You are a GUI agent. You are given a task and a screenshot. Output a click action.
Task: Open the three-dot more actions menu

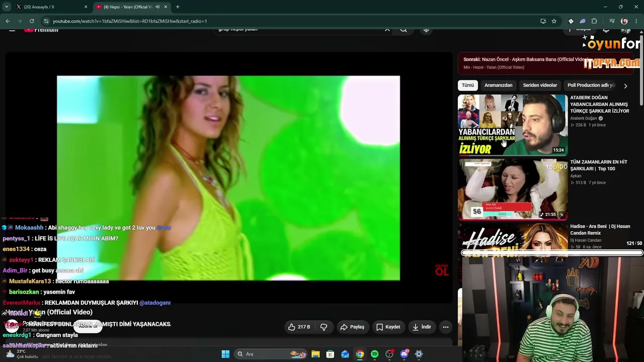445,327
